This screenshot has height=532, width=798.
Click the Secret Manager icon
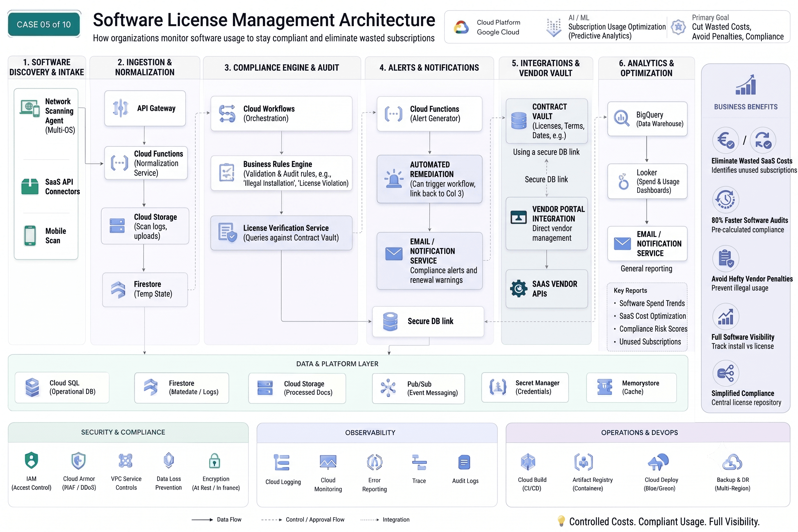(x=497, y=387)
